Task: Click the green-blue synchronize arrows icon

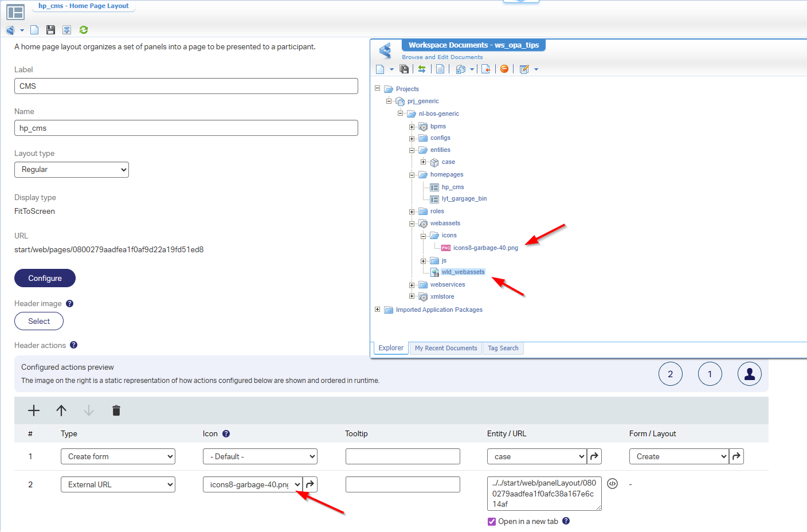Action: pyautogui.click(x=422, y=69)
